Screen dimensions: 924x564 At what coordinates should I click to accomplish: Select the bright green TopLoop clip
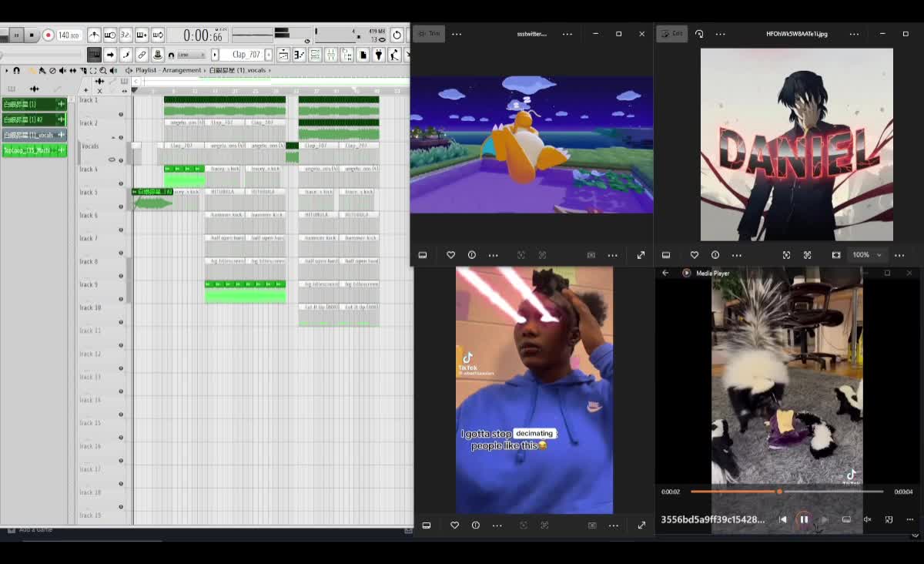pyautogui.click(x=34, y=150)
